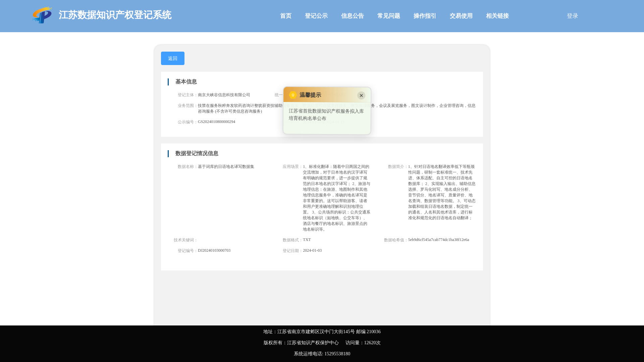Open the 首页 menu item
The width and height of the screenshot is (644, 362).
click(x=286, y=16)
